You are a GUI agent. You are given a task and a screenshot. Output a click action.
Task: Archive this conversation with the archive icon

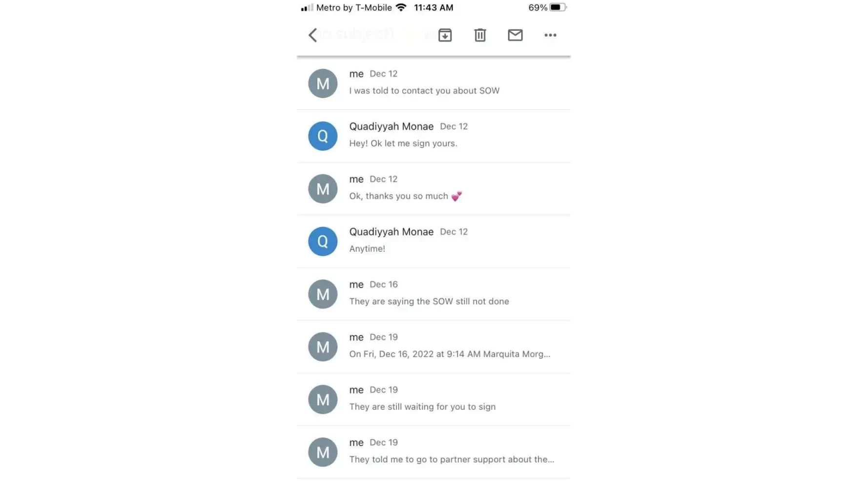(x=445, y=35)
